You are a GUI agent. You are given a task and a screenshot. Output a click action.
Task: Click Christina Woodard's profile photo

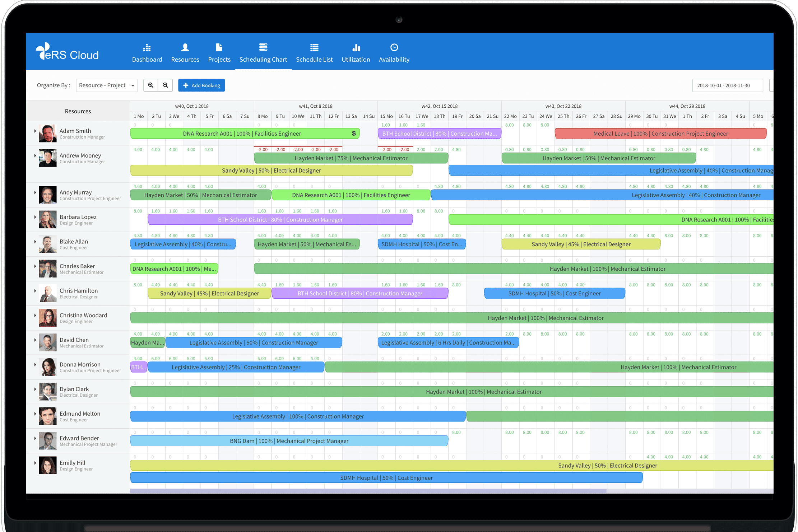tap(48, 318)
